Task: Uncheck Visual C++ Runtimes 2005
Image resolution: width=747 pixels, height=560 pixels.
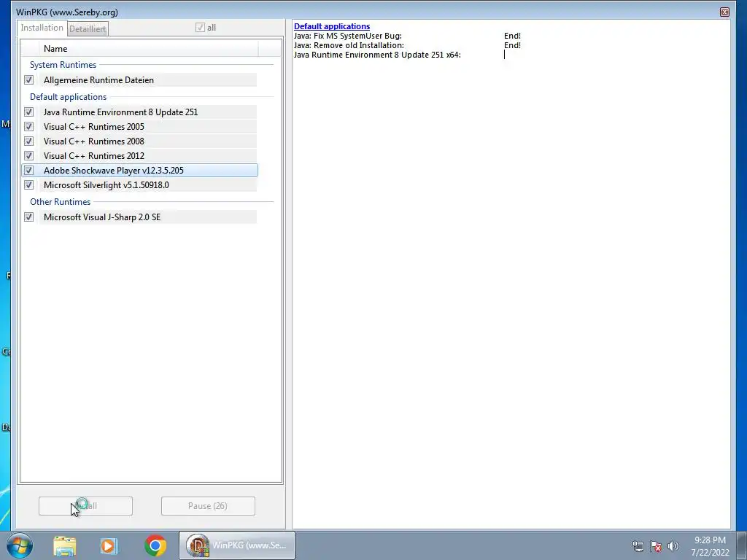Action: click(28, 127)
